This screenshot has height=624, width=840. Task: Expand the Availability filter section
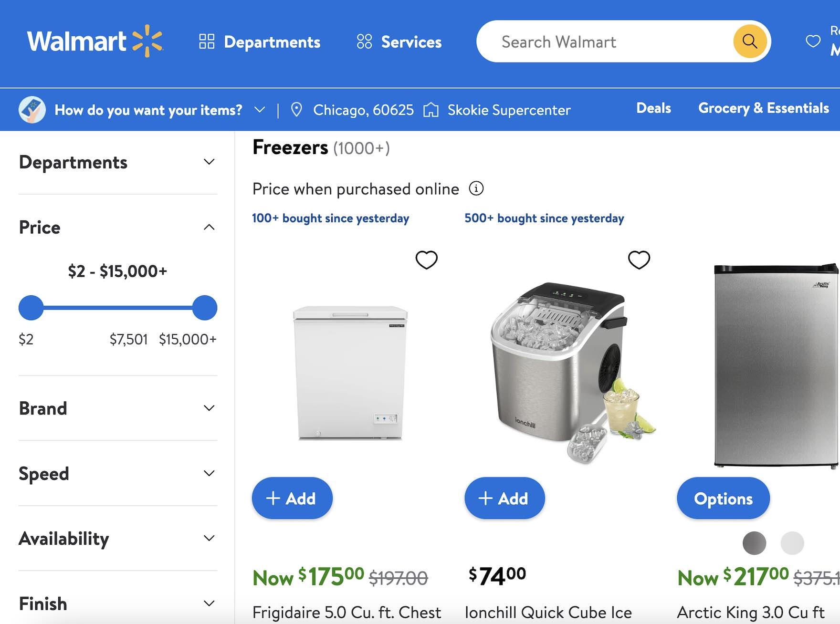tap(209, 538)
